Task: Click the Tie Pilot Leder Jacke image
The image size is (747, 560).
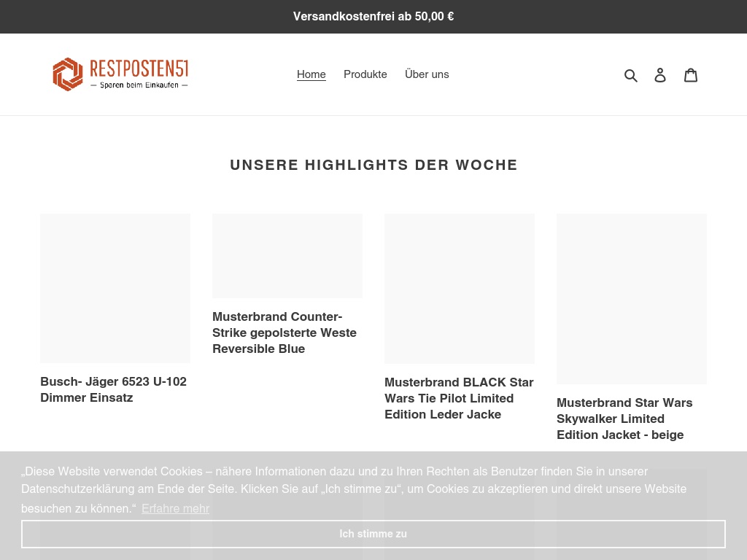Action: [x=460, y=289]
